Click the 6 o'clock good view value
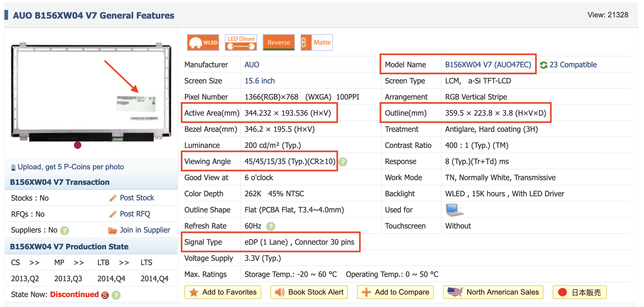Image resolution: width=644 pixels, height=307 pixels. tap(259, 177)
